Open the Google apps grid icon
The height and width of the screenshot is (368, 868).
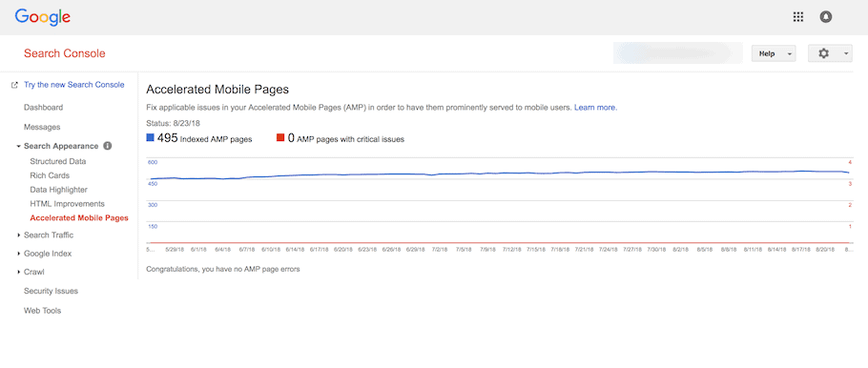[x=797, y=17]
